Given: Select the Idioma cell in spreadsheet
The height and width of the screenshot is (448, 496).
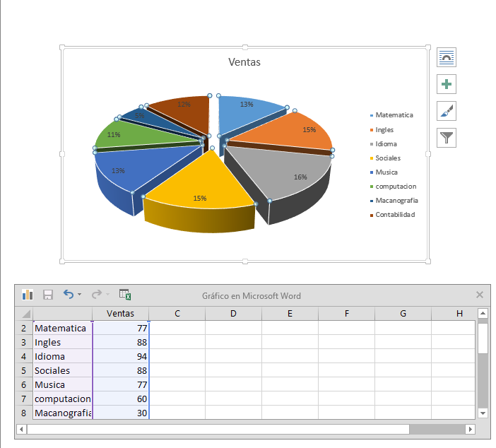Looking at the screenshot, I should (62, 356).
